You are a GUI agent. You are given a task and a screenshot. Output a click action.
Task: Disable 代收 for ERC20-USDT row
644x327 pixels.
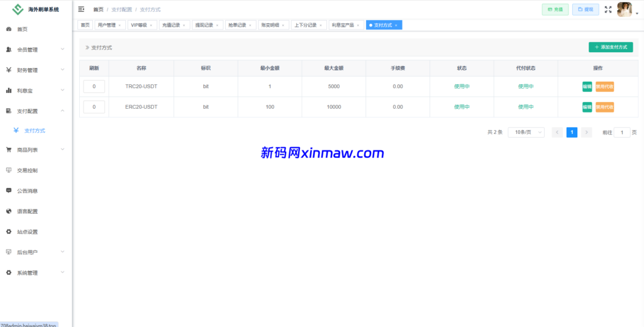[604, 108]
